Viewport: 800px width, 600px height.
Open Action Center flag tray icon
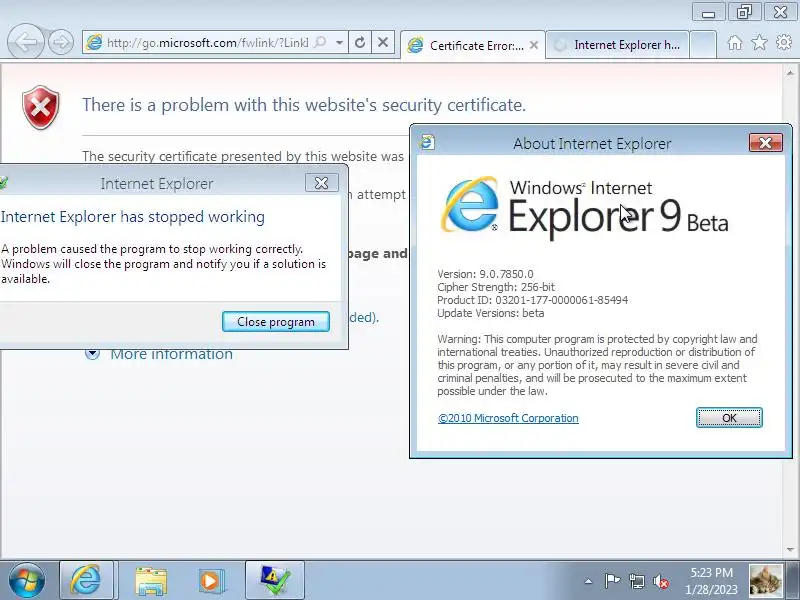tap(612, 581)
